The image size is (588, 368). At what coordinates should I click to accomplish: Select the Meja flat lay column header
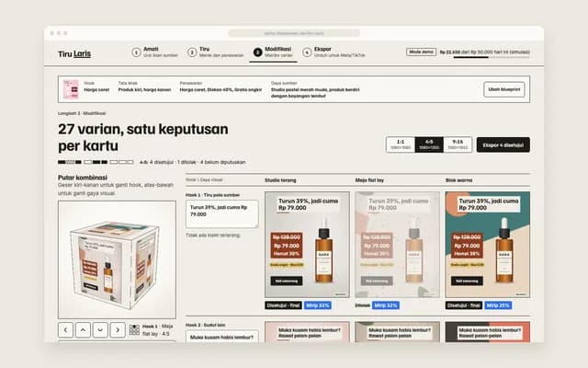tap(369, 180)
